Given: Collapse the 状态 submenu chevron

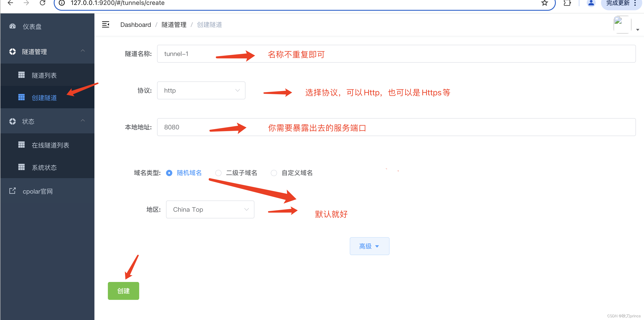Looking at the screenshot, I should point(83,121).
